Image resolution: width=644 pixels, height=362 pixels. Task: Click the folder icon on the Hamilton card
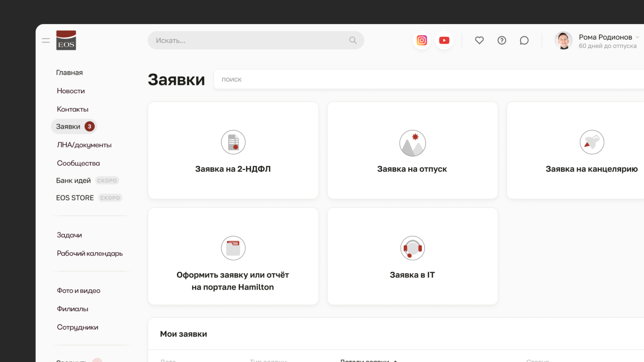[233, 248]
